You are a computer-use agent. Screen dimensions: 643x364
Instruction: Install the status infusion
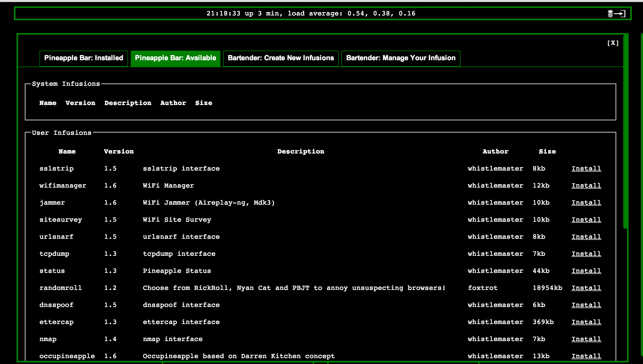pyautogui.click(x=586, y=271)
